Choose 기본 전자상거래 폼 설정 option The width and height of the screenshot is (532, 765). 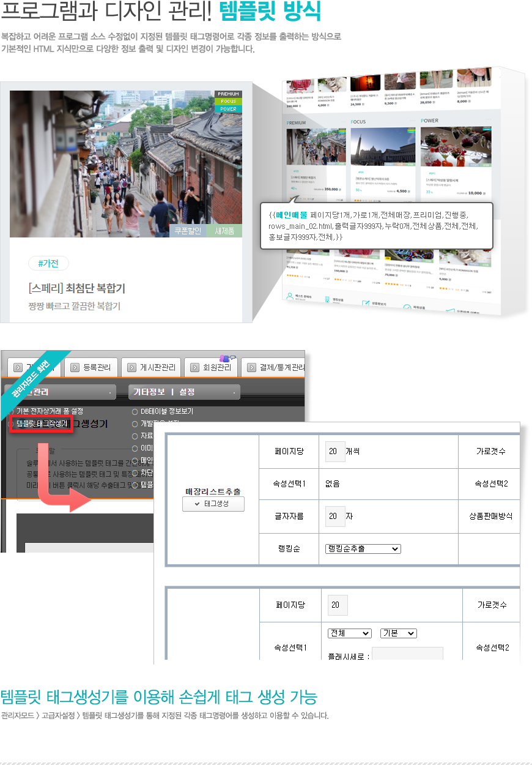coord(50,411)
